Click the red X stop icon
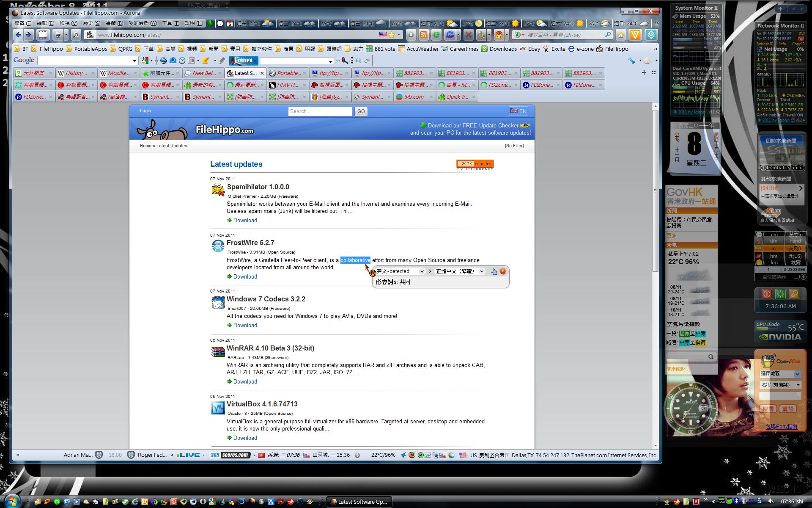The height and width of the screenshot is (508, 812). (x=468, y=35)
